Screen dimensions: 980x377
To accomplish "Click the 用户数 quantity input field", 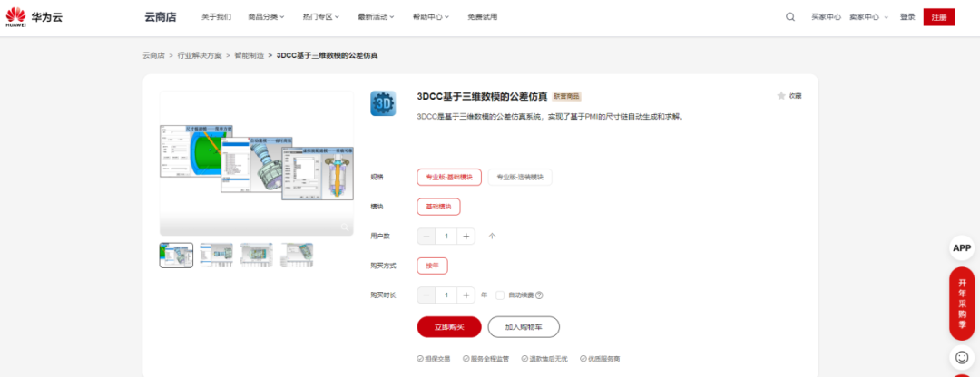I will click(446, 236).
